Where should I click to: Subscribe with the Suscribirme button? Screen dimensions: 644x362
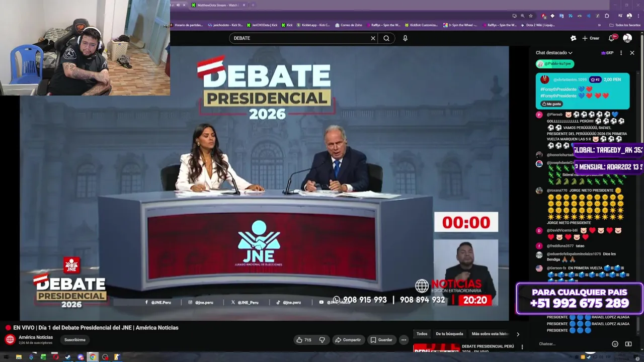tap(74, 340)
